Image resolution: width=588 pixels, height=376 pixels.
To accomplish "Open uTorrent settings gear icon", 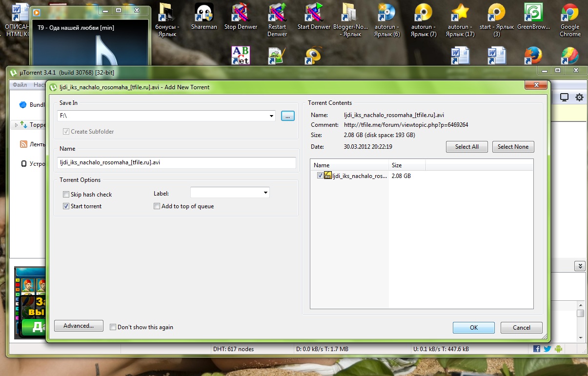I will (579, 98).
